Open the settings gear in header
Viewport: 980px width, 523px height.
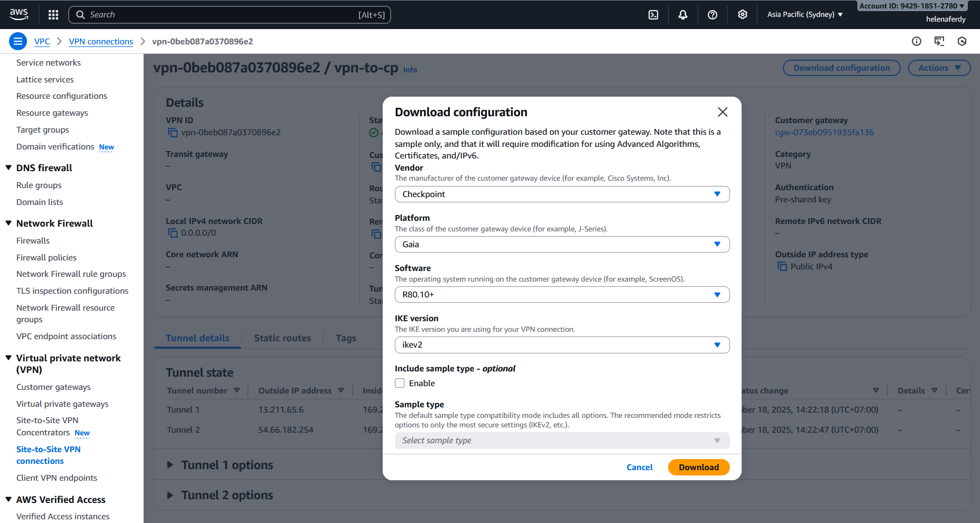tap(743, 15)
